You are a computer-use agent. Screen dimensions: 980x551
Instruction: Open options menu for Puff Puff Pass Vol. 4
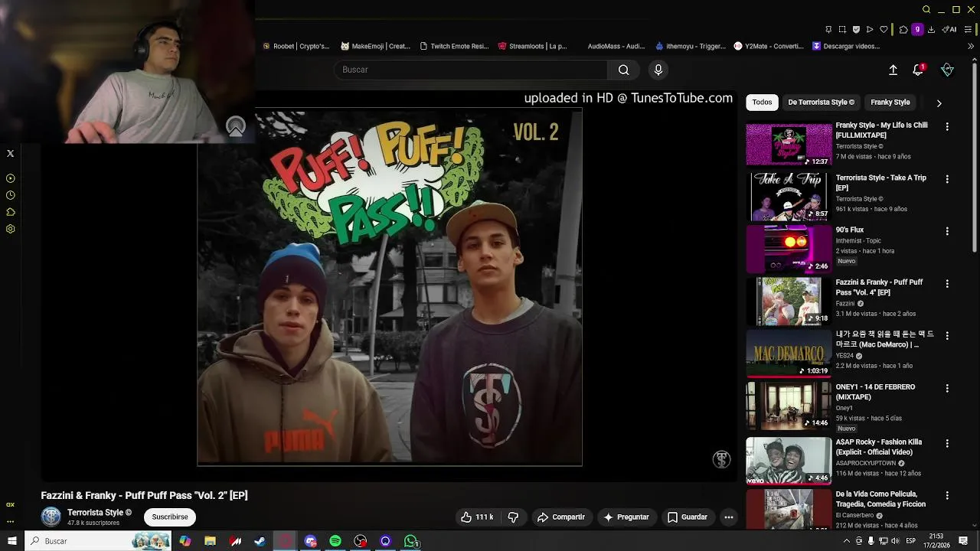click(947, 284)
